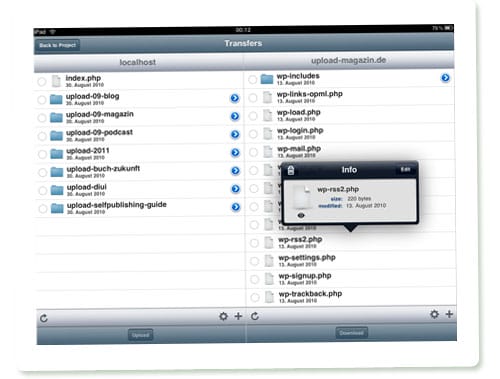This screenshot has width=500, height=379.
Task: Refresh the upload-magazin.de file list
Action: pos(255,316)
